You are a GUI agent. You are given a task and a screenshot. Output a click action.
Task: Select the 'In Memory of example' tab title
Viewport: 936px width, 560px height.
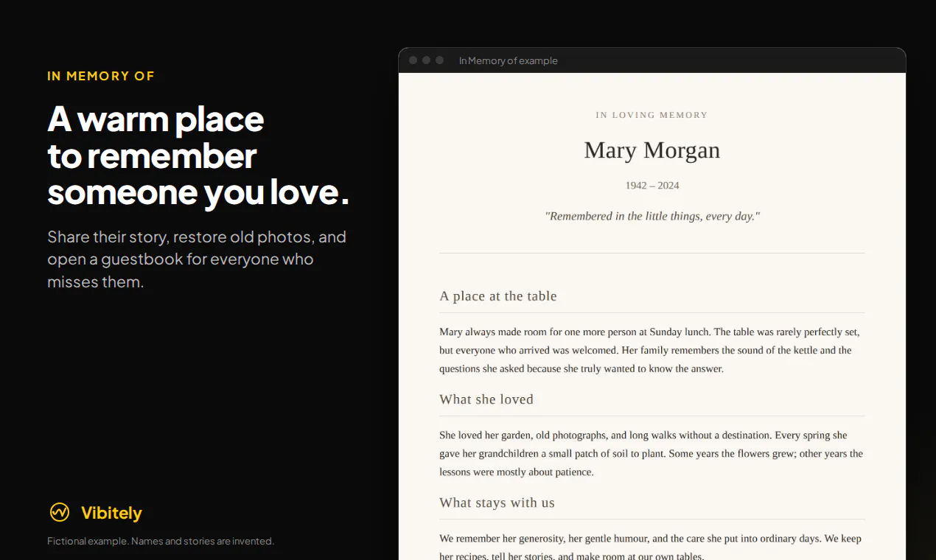[509, 60]
